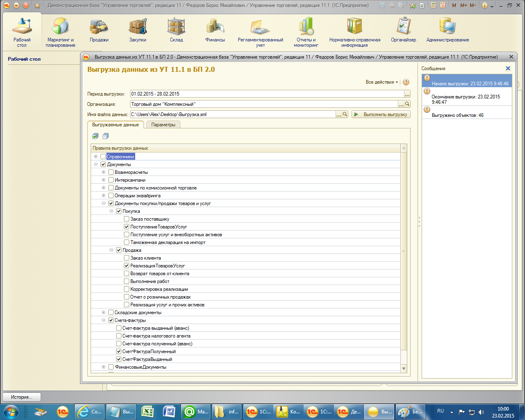Open Internet Explorer in taskbar
The height and width of the screenshot is (420, 525).
pyautogui.click(x=90, y=411)
